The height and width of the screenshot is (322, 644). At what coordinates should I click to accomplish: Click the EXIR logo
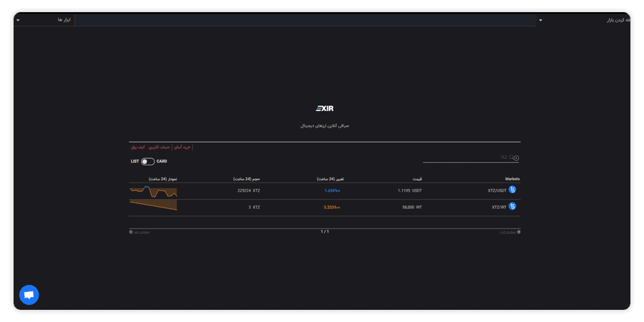click(x=324, y=109)
